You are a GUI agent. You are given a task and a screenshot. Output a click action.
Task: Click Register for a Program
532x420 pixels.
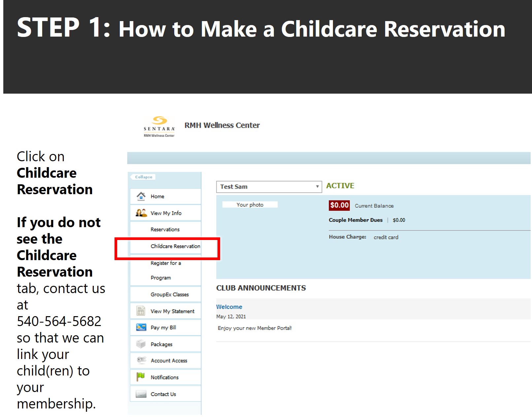tap(166, 270)
